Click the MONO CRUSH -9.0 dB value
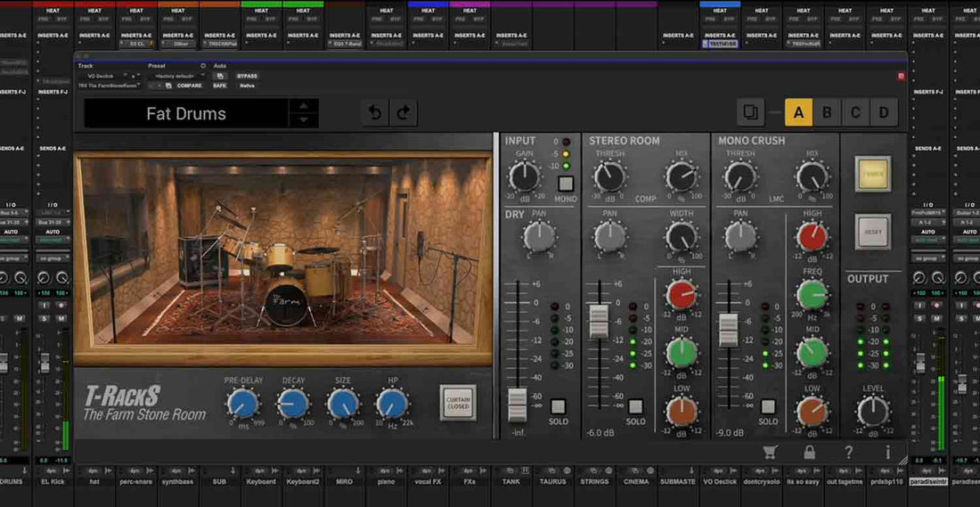980x507 pixels. [731, 433]
